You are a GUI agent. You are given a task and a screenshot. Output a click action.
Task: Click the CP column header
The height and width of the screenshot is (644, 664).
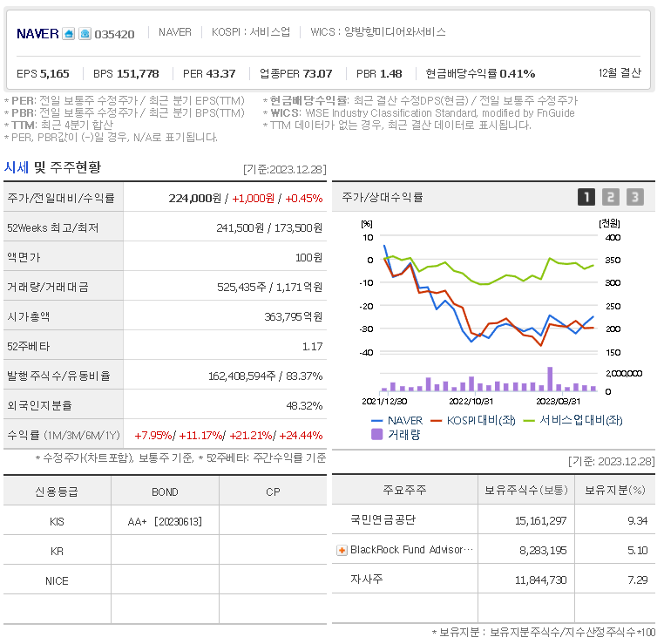point(273,492)
